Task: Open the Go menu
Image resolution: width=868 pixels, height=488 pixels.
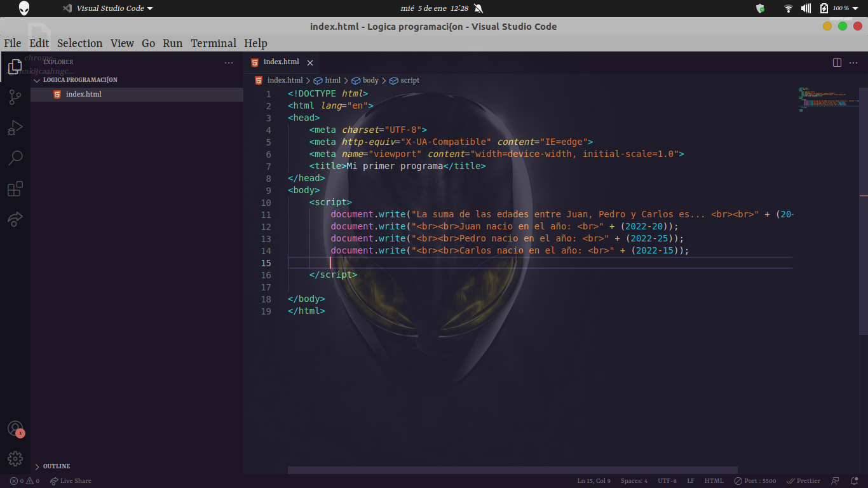Action: point(148,43)
